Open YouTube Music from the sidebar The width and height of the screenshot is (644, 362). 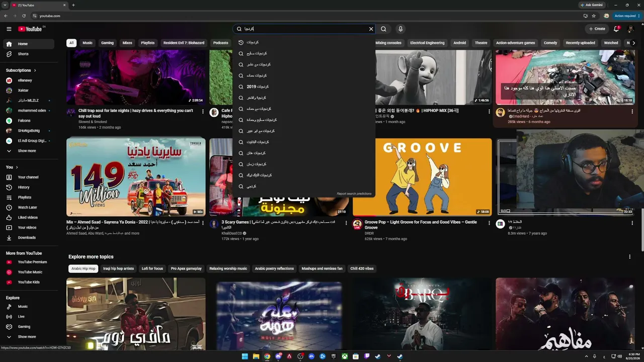click(x=30, y=272)
